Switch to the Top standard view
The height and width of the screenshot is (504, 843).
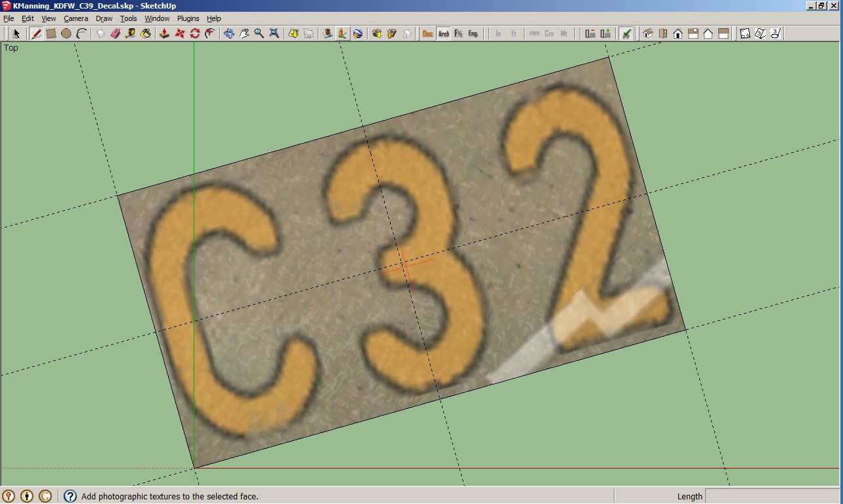point(662,33)
